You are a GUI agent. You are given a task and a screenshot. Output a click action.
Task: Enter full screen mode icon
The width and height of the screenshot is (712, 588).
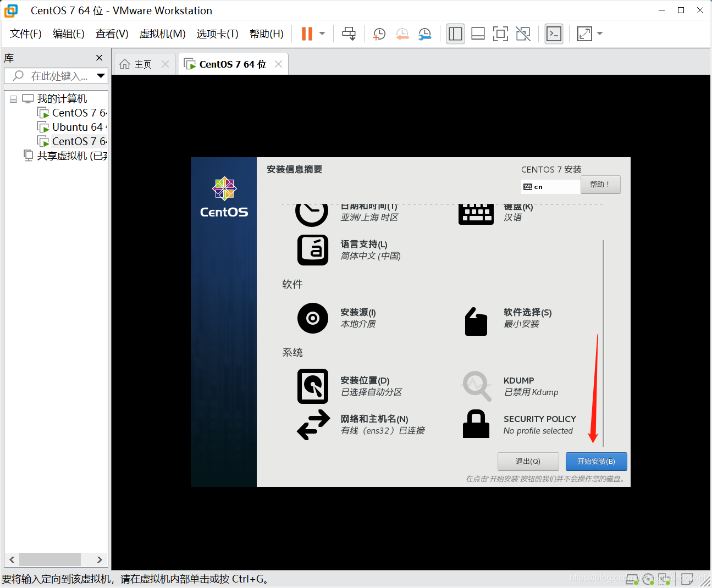pos(500,34)
